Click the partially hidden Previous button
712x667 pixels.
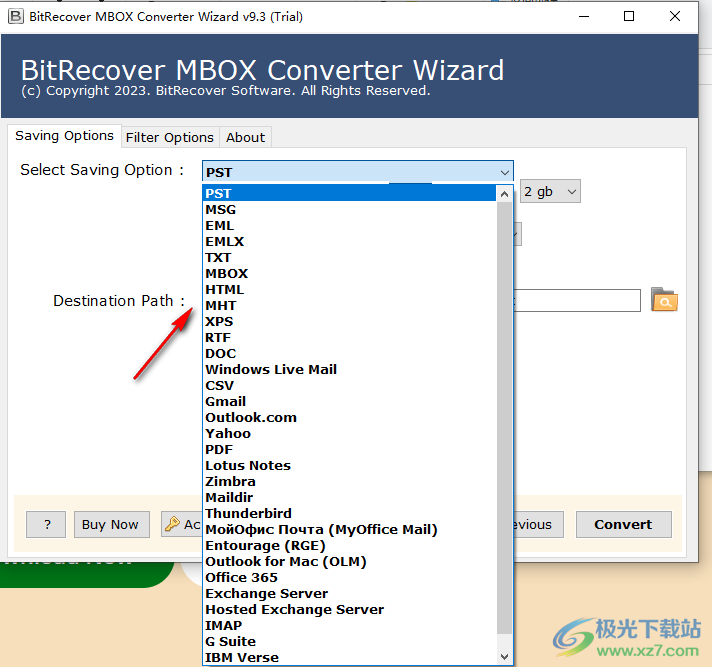point(539,524)
